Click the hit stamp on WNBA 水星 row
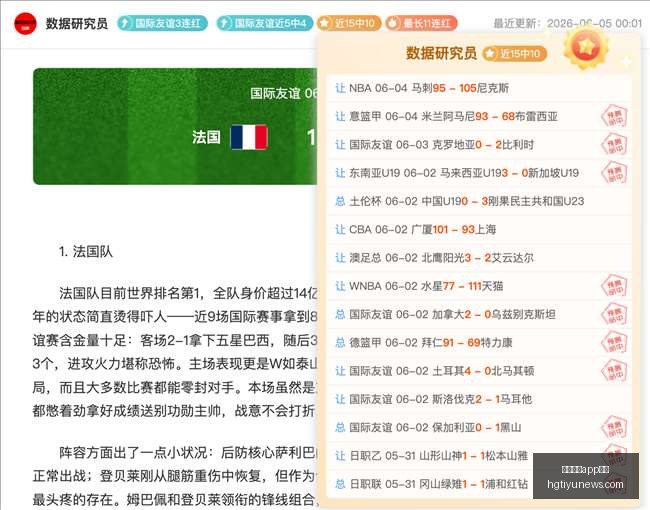 point(614,287)
